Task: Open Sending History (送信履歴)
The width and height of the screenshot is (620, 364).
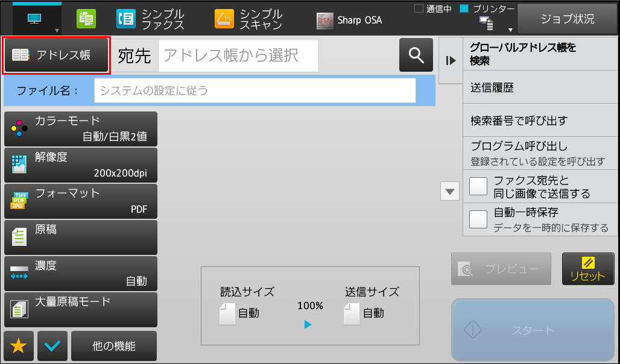Action: (x=540, y=87)
